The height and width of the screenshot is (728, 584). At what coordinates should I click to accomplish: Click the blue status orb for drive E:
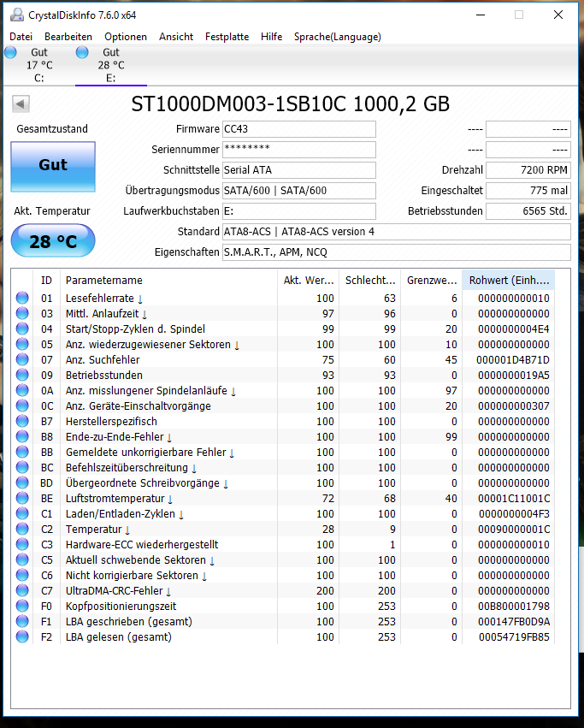tap(82, 52)
